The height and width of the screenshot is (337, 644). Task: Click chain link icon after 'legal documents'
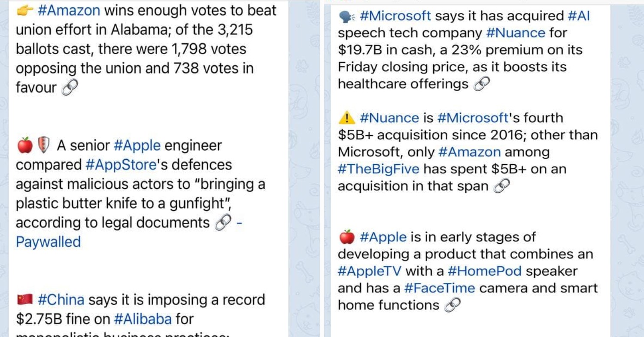223,222
